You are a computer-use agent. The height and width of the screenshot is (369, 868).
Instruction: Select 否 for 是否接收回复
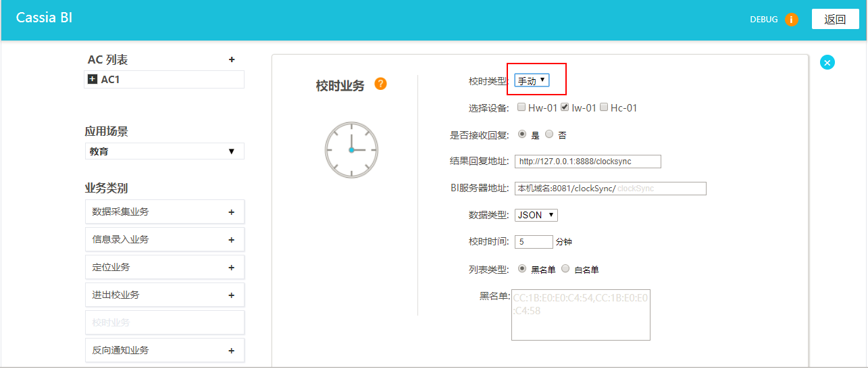click(549, 134)
